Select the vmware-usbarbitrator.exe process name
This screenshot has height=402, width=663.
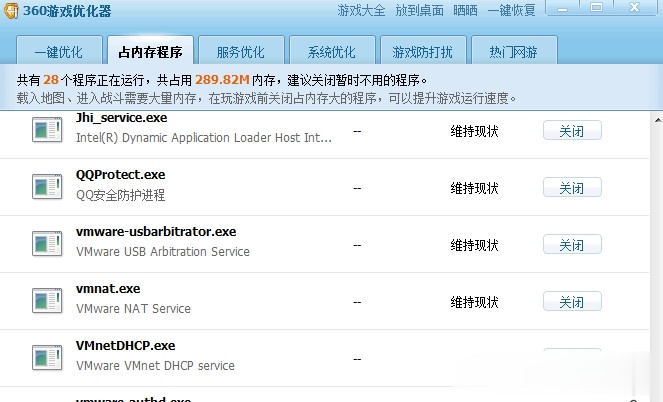point(156,232)
